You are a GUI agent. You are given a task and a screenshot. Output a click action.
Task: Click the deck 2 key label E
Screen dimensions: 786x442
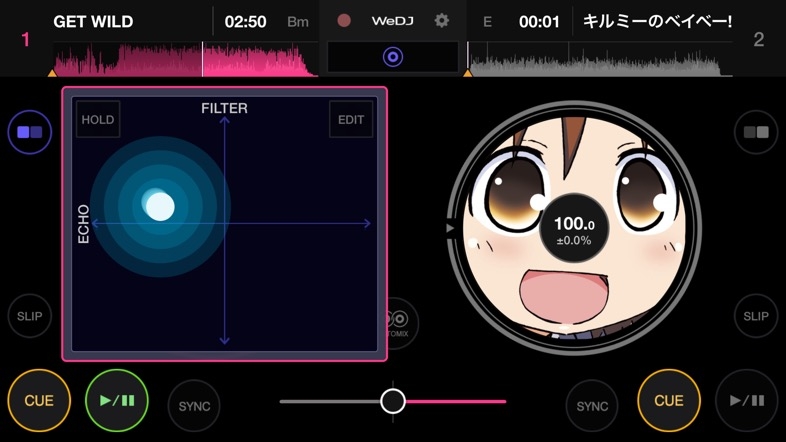click(x=487, y=22)
